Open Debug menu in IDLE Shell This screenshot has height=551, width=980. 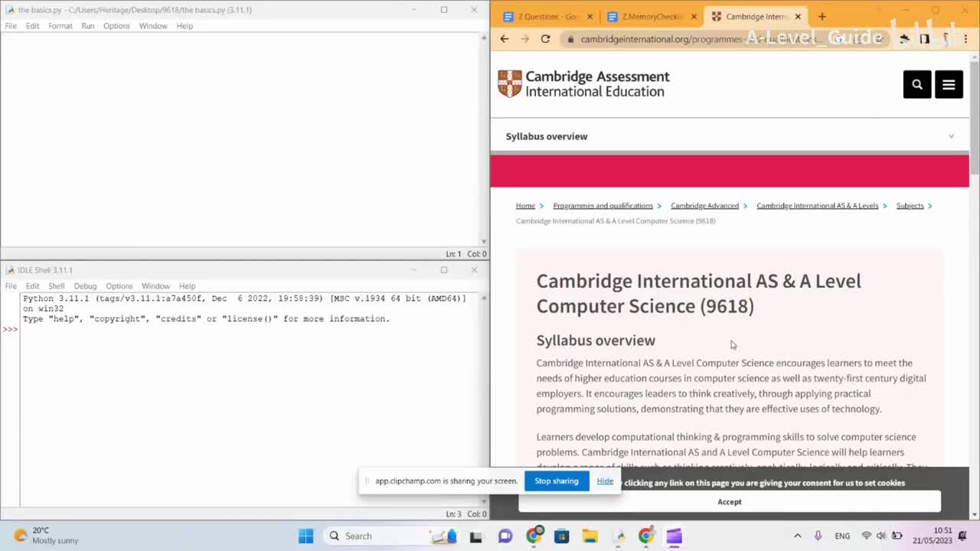85,286
